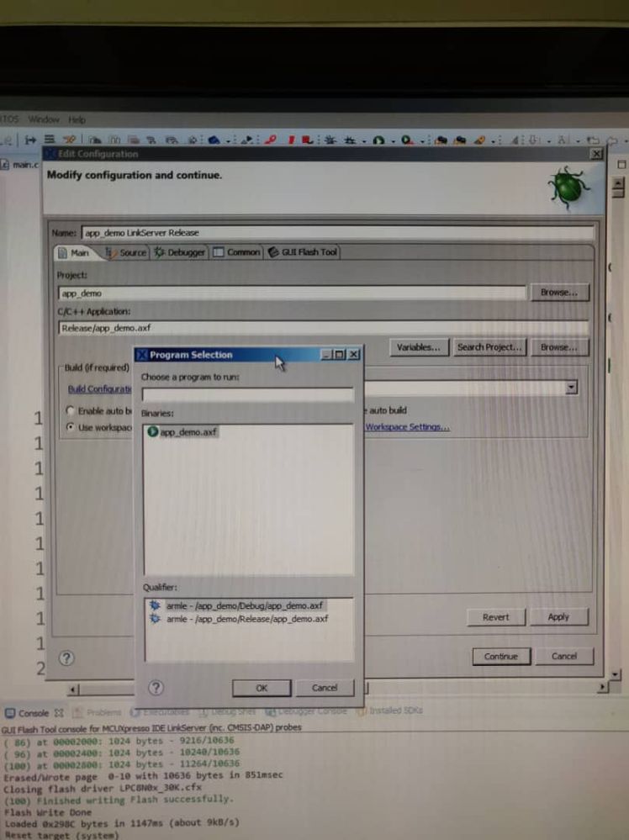Viewport: 629px width, 840px height.
Task: Focus the Choose a program to run field
Action: tap(247, 395)
